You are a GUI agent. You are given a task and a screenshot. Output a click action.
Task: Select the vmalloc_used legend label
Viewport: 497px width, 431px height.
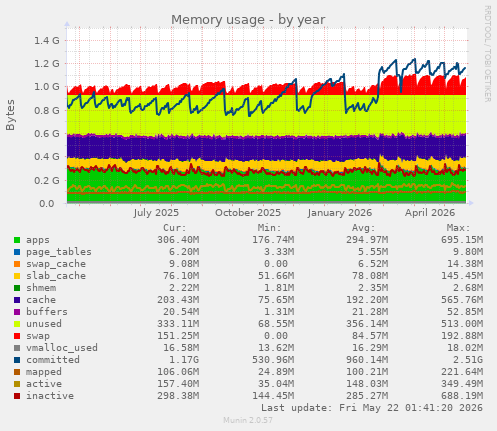coord(62,348)
